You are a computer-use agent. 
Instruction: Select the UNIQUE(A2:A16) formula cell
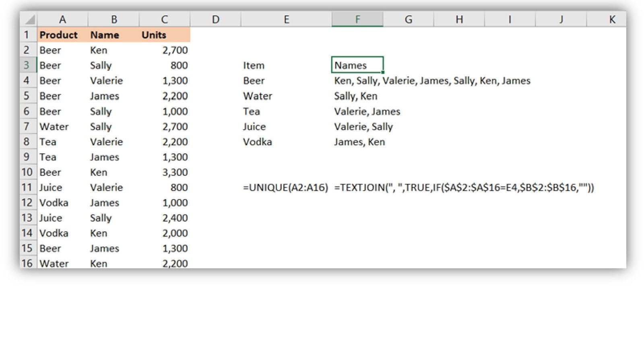coord(285,187)
